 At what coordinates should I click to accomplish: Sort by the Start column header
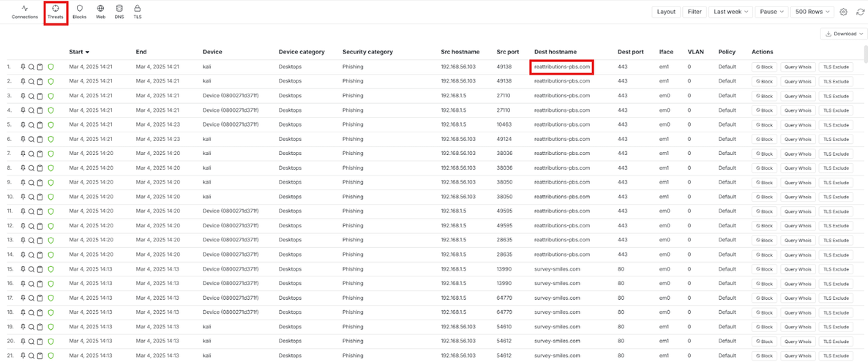pos(79,52)
